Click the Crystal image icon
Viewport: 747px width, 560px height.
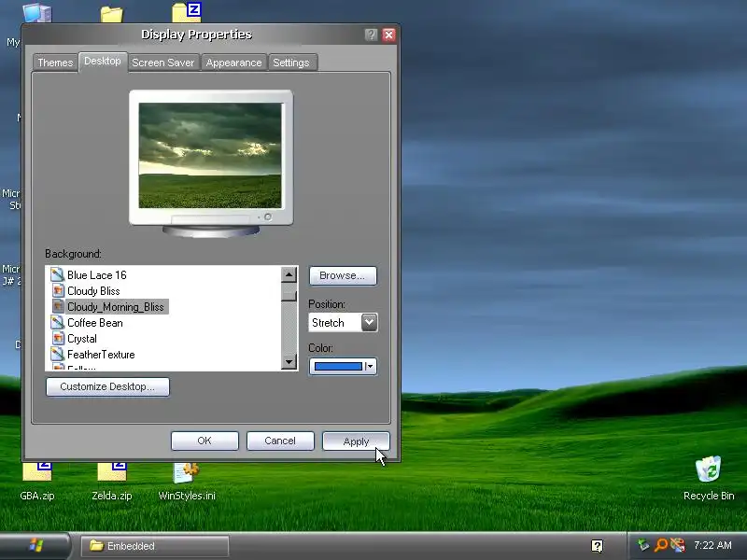point(58,338)
